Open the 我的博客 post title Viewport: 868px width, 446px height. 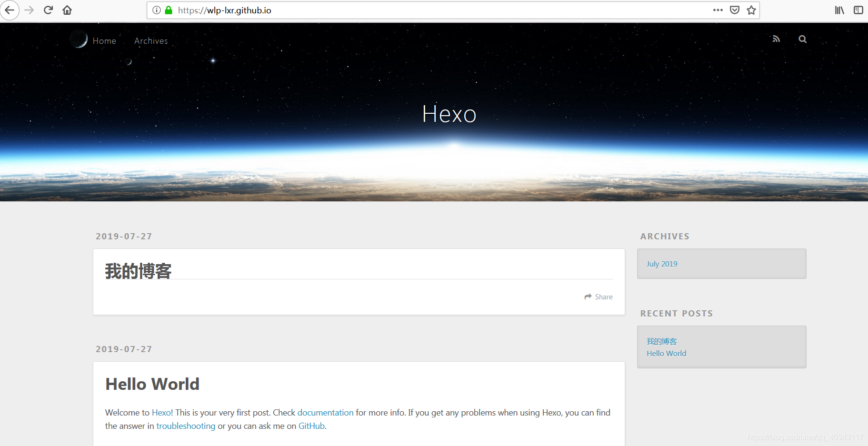click(x=138, y=271)
